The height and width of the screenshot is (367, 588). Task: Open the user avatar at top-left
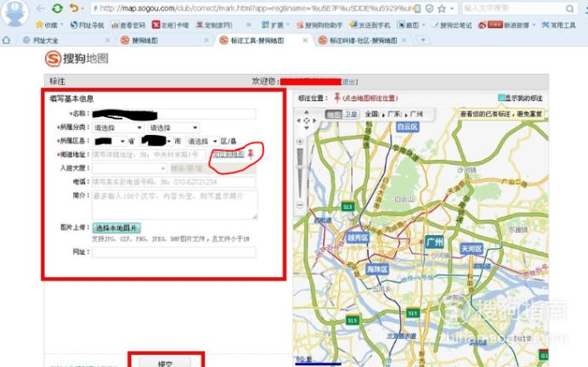click(14, 13)
